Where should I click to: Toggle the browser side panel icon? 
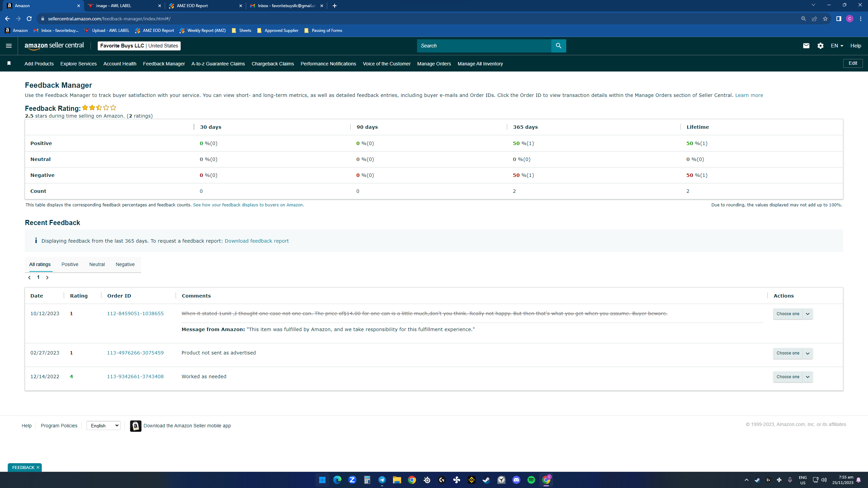[x=839, y=19]
